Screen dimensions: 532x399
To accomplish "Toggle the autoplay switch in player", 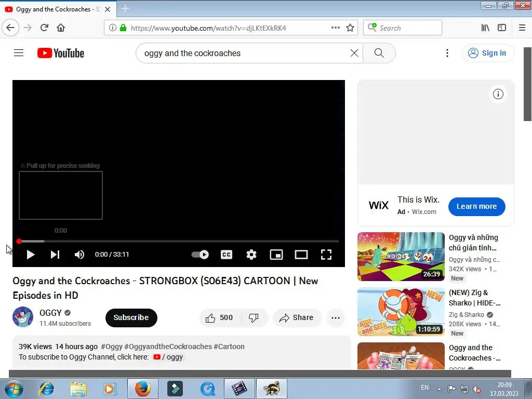I will (x=200, y=255).
